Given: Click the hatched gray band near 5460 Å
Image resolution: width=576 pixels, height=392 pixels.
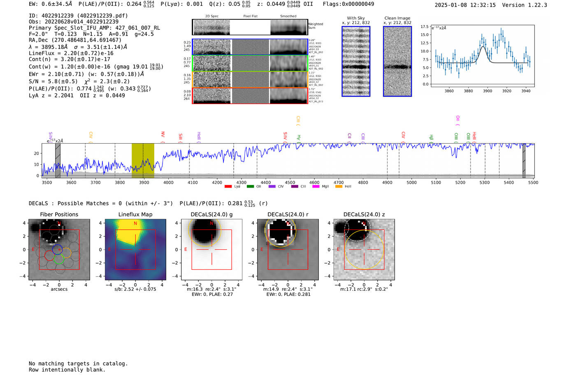Looking at the screenshot, I should pos(524,160).
